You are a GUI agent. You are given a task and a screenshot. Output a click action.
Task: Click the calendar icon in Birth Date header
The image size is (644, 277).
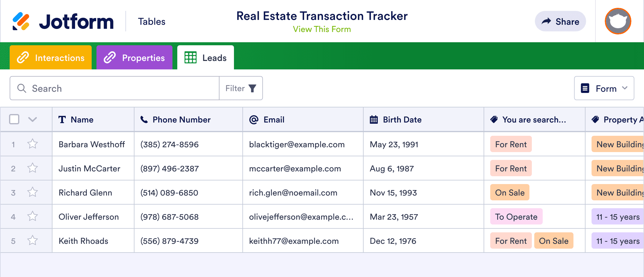coord(374,119)
